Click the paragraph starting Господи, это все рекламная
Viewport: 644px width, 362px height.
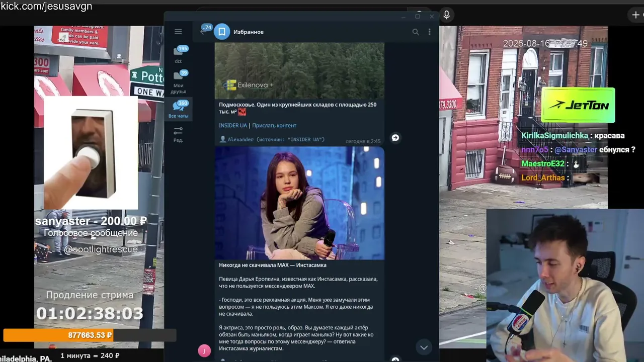[x=296, y=307]
